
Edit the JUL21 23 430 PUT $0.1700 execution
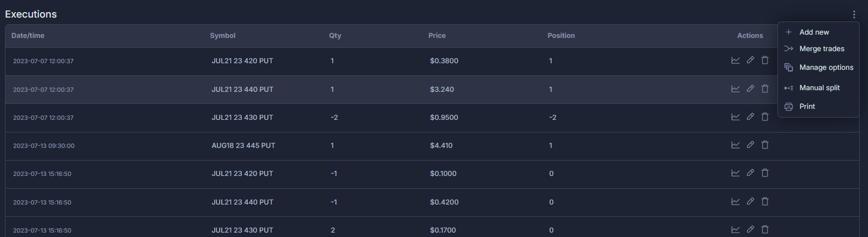(x=750, y=229)
